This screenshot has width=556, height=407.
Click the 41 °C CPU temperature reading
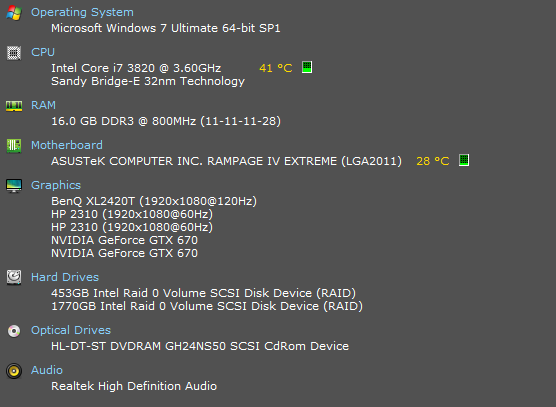pos(276,68)
